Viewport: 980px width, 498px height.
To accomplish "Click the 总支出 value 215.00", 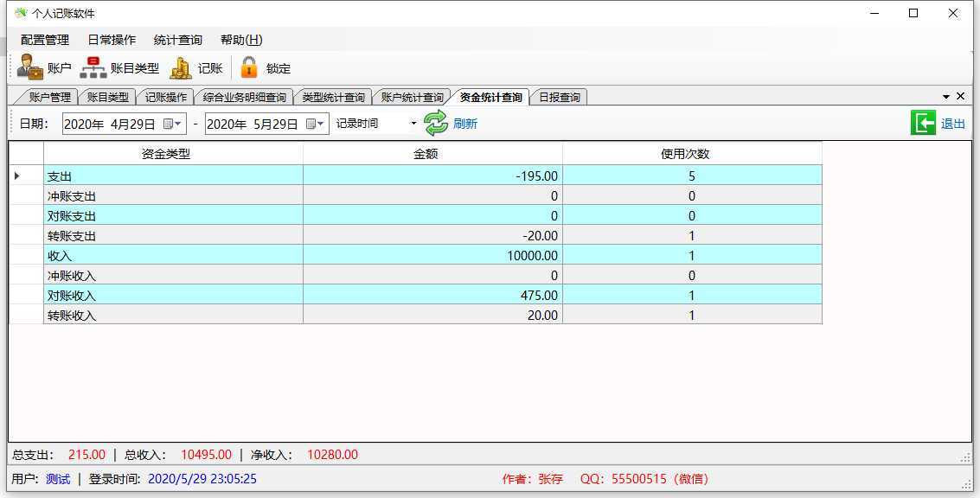I will point(86,455).
